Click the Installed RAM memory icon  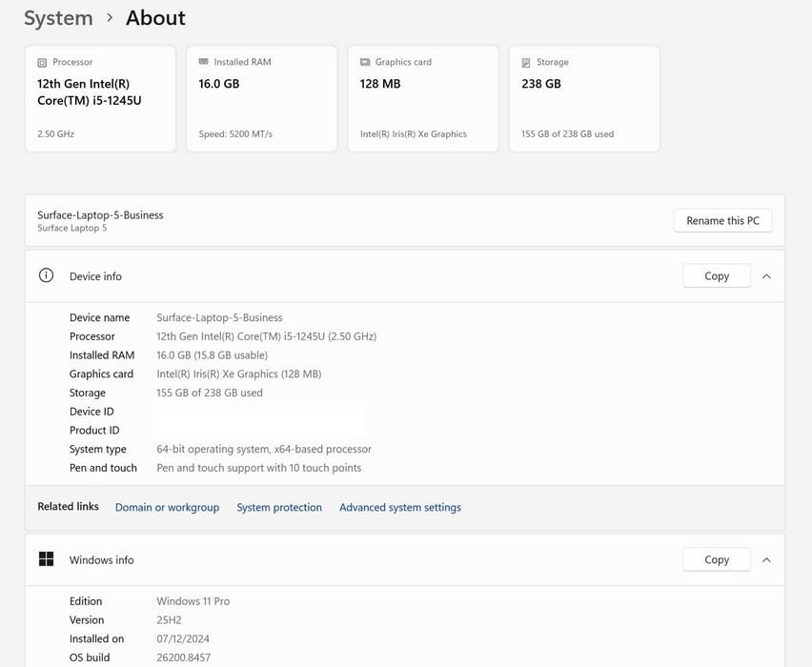[x=204, y=62]
